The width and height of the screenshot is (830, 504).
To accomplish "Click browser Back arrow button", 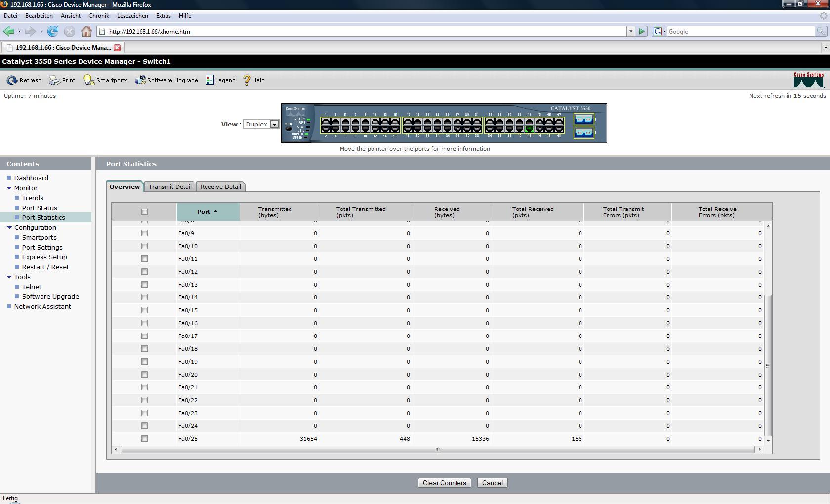I will [x=8, y=31].
